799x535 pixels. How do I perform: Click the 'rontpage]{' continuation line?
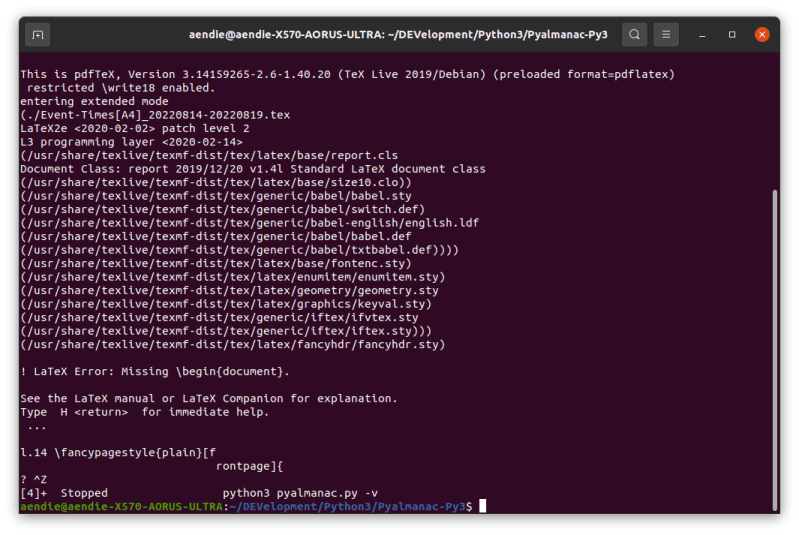point(250,466)
